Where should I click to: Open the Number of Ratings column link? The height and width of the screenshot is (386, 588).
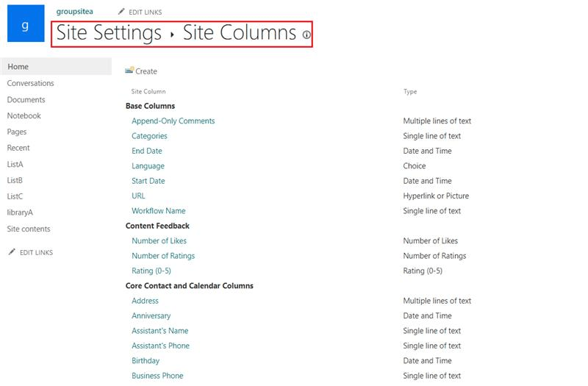[x=163, y=256]
